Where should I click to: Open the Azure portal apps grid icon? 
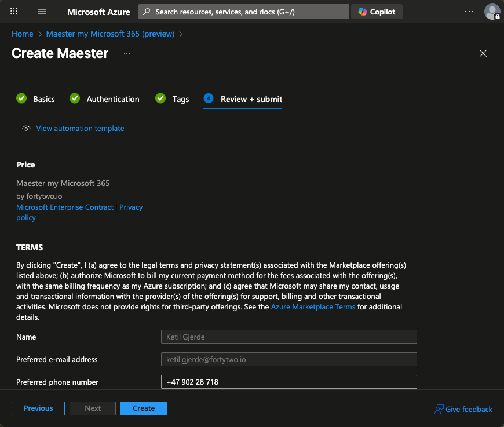[x=14, y=12]
